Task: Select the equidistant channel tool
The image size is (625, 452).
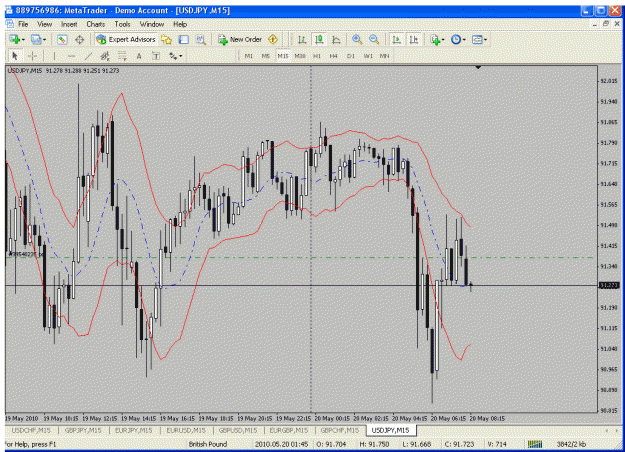Action: tap(105, 56)
